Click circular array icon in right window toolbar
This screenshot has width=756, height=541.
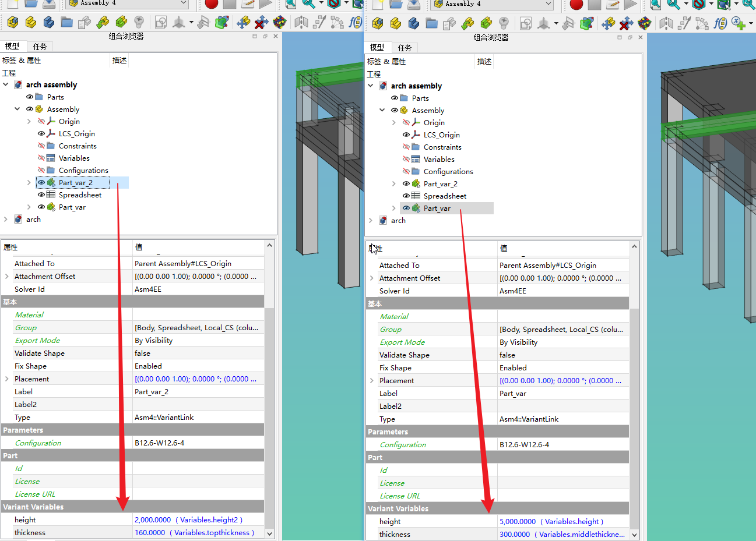point(702,23)
